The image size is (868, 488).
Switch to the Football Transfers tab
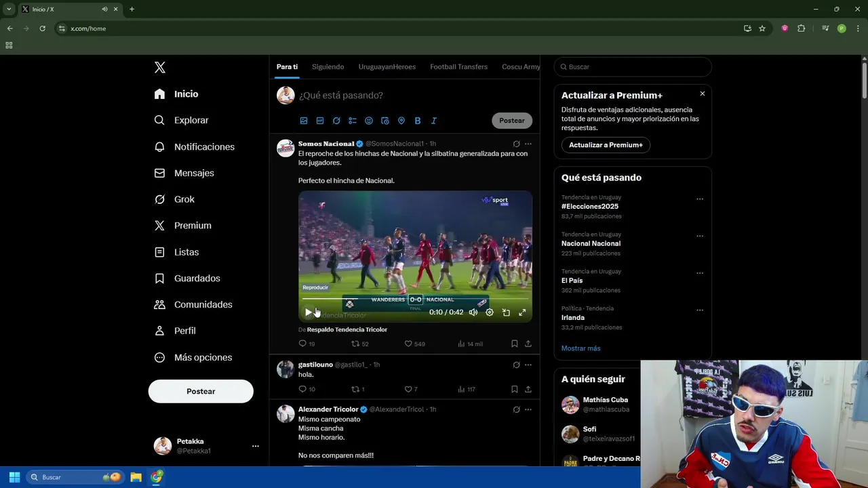458,66
